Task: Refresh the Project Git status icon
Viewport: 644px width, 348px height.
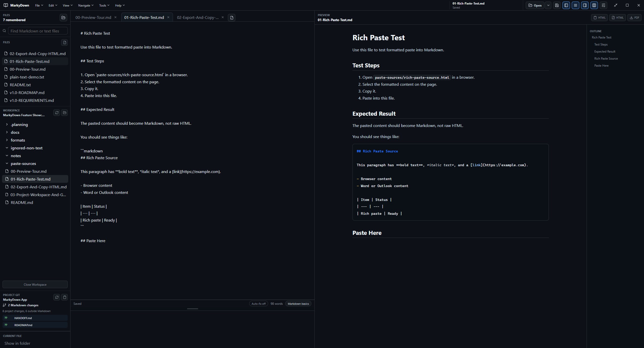Action: tap(57, 297)
